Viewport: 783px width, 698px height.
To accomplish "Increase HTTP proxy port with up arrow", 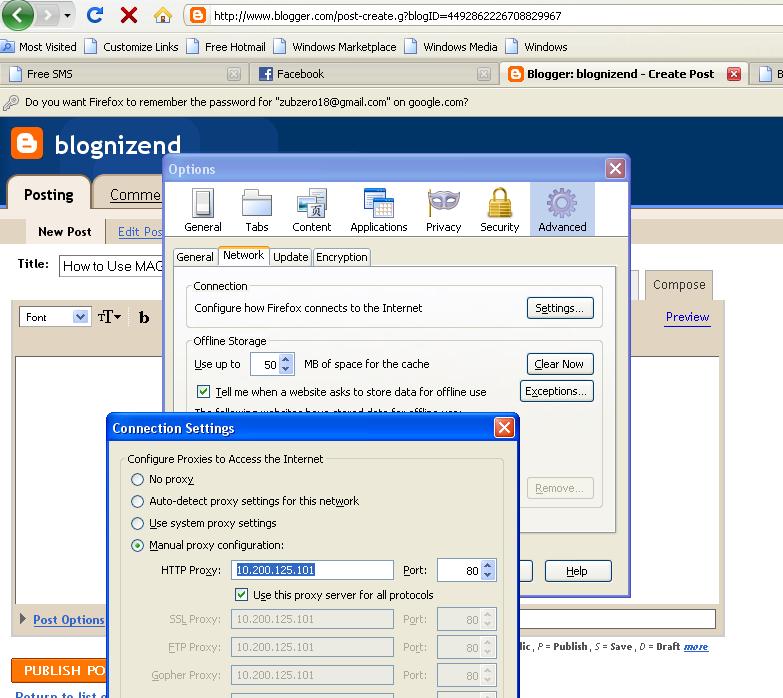I will (488, 565).
